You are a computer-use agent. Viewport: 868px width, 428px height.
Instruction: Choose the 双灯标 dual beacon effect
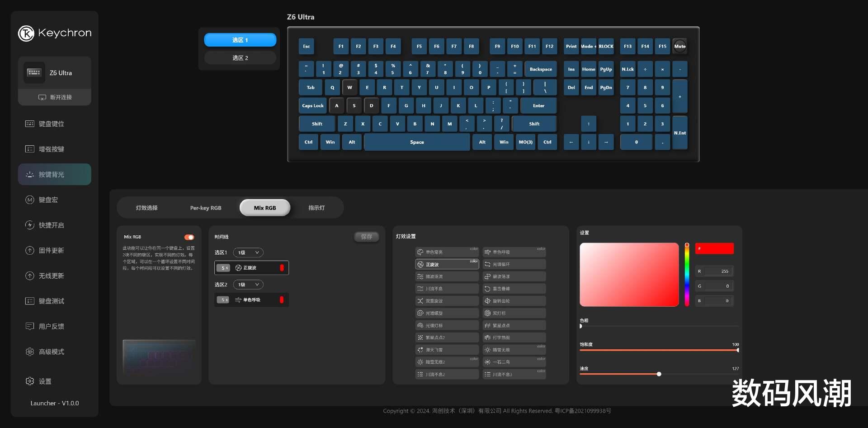[514, 313]
